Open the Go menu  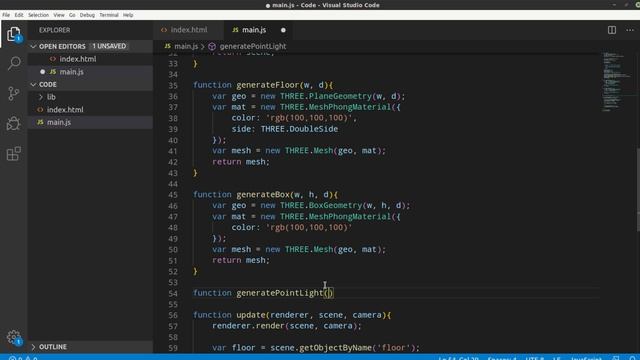(72, 15)
